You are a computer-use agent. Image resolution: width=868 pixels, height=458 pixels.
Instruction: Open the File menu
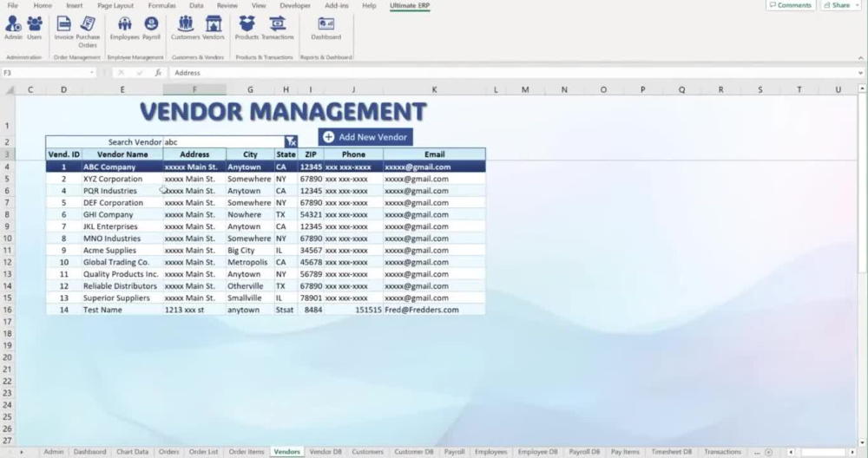tap(12, 5)
